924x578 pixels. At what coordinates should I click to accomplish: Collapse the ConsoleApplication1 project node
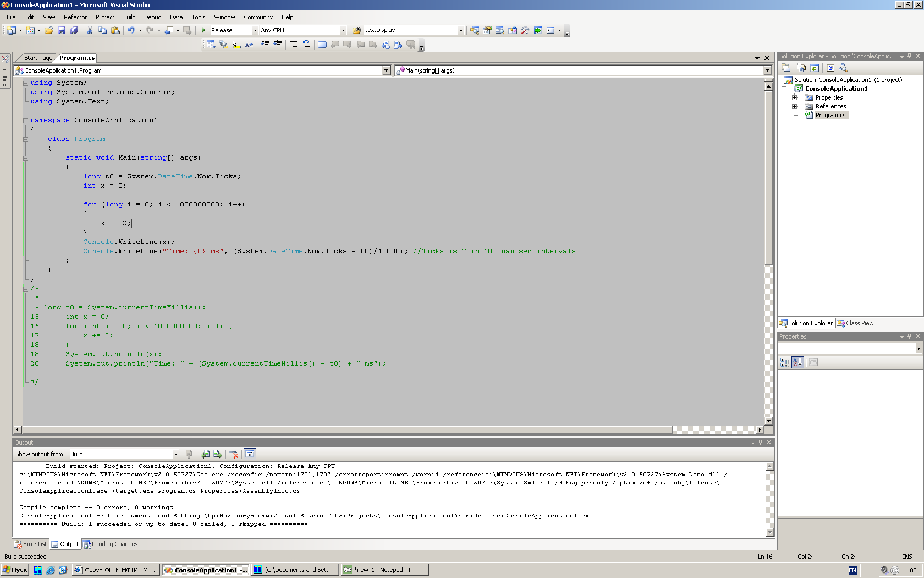pos(784,89)
